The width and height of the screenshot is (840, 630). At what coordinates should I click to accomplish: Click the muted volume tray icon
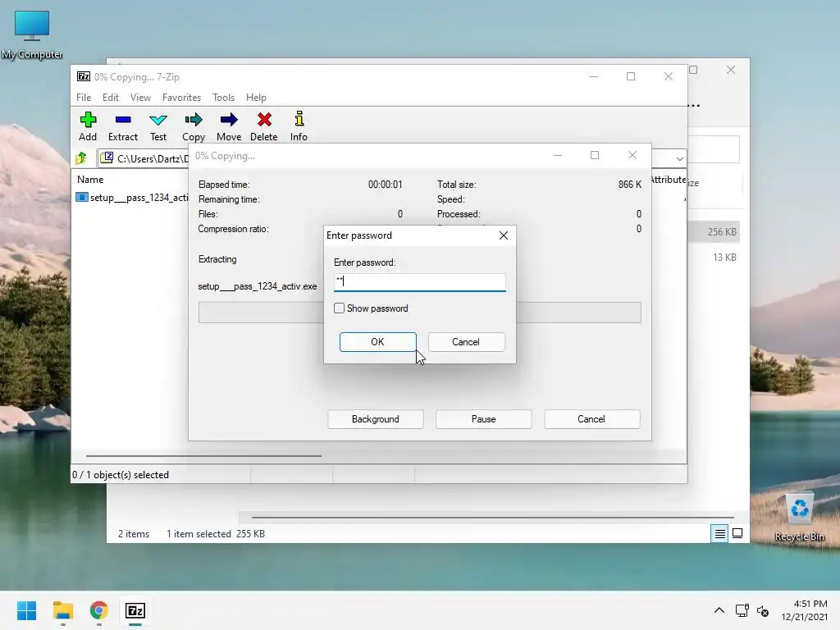pyautogui.click(x=763, y=610)
